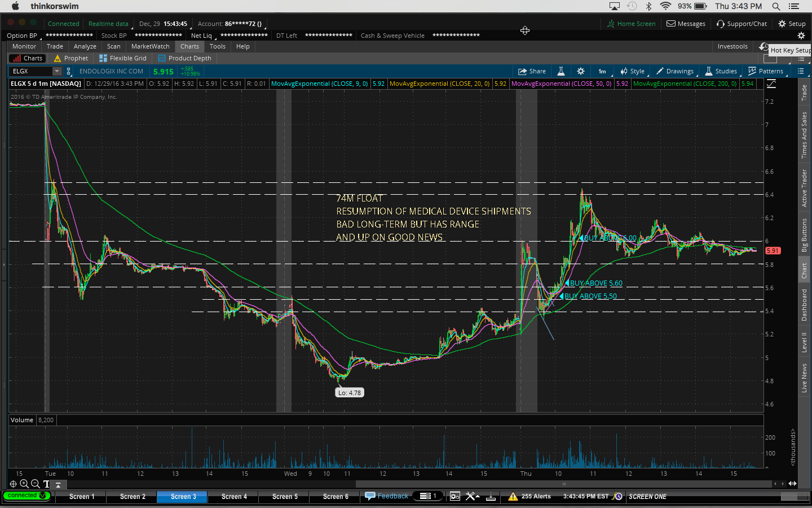The image size is (812, 508).
Task: Expand the Active Trader side panel
Action: [805, 188]
